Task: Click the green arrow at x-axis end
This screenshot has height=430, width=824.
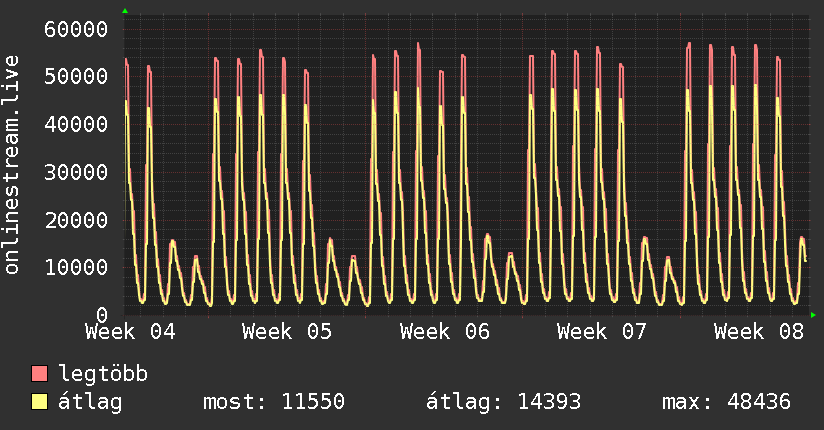Action: pos(813,315)
